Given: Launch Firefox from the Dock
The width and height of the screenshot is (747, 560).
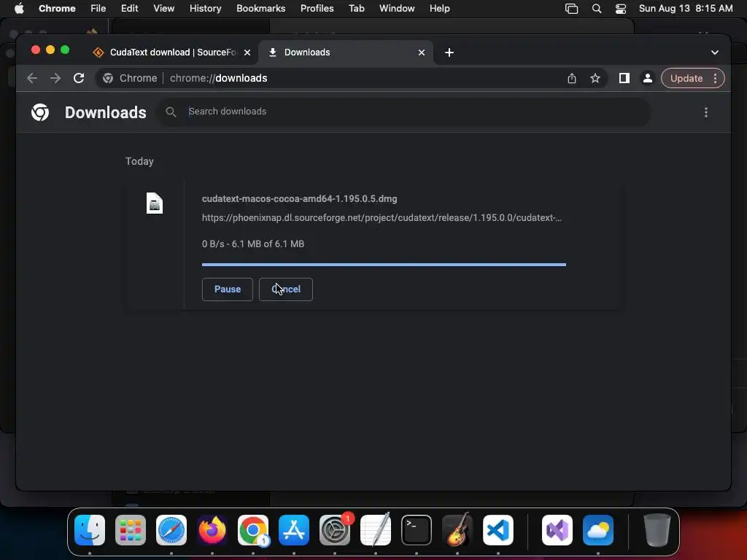Looking at the screenshot, I should pos(212,530).
